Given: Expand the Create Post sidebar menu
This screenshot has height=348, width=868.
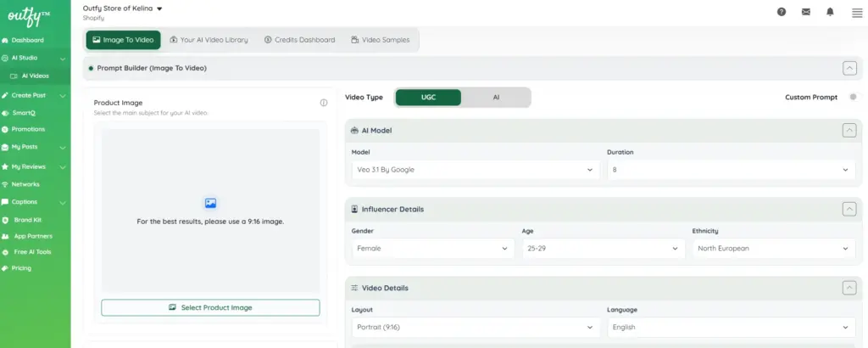Looking at the screenshot, I should pos(63,95).
